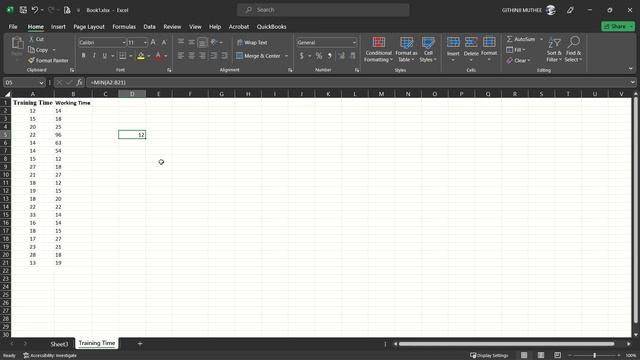Toggle Wrap Text for the cell
The image size is (640, 360).
[x=252, y=42]
